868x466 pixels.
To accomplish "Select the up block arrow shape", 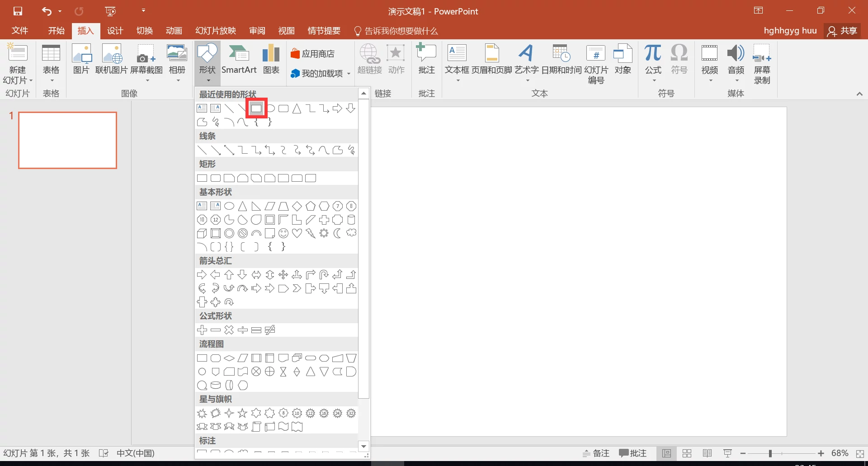I will coord(229,275).
